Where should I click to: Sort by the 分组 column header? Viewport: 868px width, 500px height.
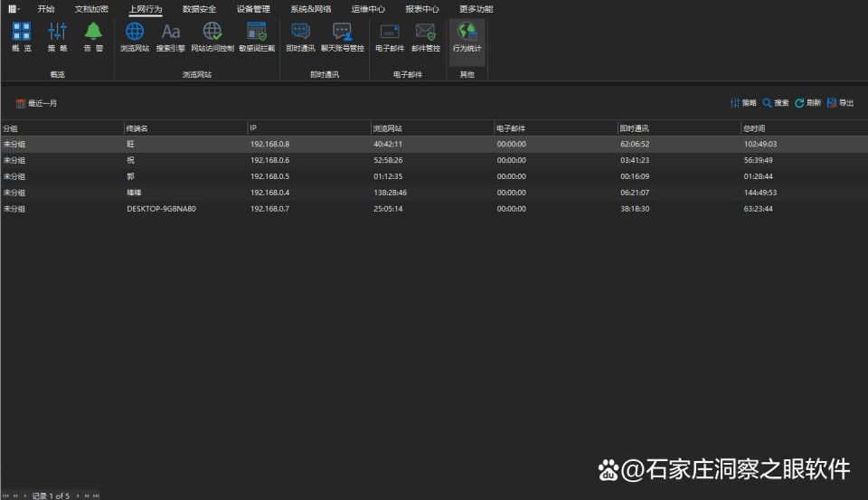(x=61, y=128)
